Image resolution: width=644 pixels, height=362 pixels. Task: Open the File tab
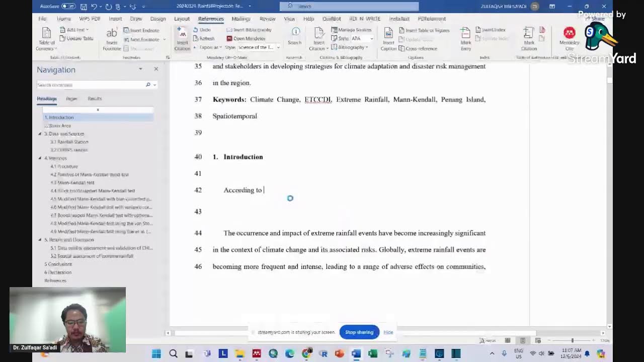tap(42, 19)
